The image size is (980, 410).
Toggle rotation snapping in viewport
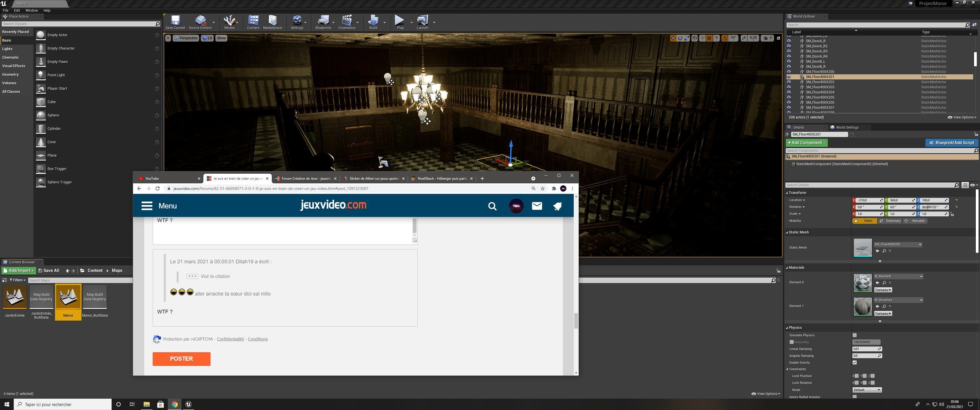click(x=725, y=38)
